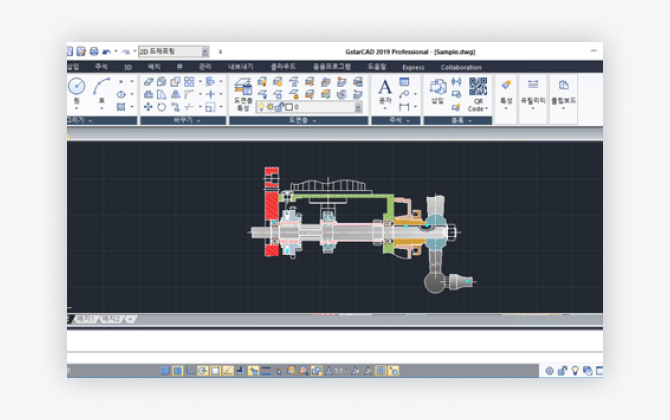Expand the current layer dropdown showing 0
The height and width of the screenshot is (420, 670).
coord(357,107)
